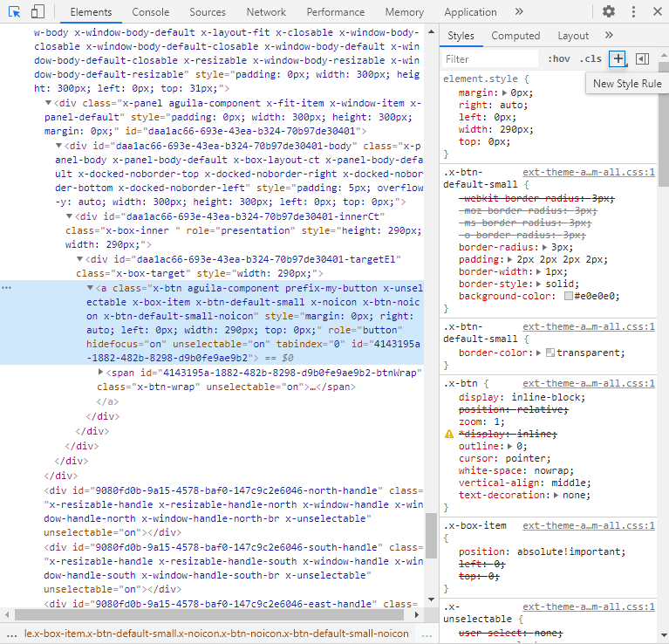
Task: Toggle the .cls class editor button
Action: pyautogui.click(x=590, y=58)
